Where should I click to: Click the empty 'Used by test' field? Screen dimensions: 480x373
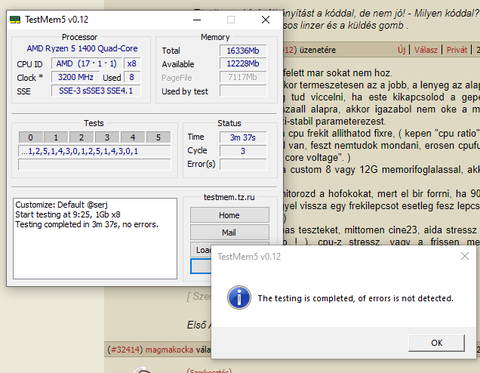pyautogui.click(x=243, y=91)
